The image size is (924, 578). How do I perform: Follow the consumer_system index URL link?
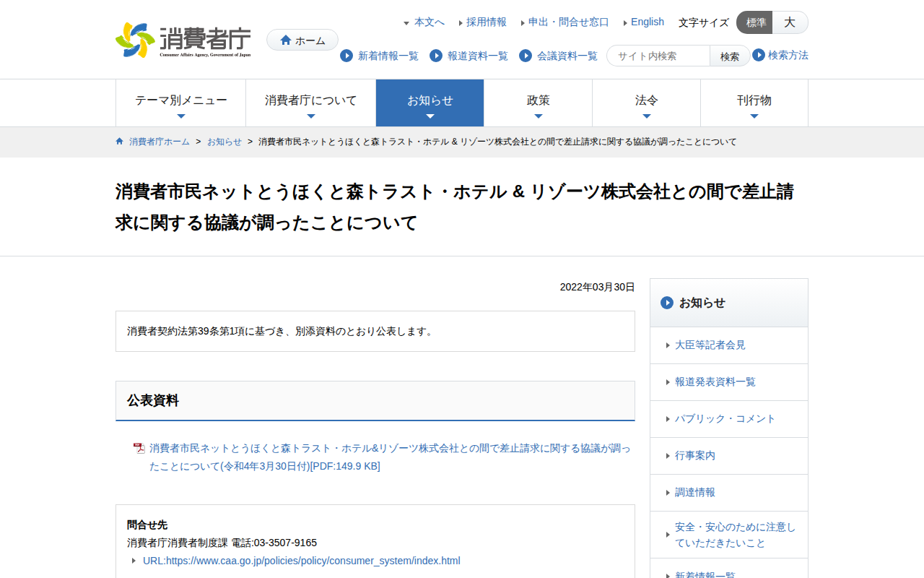pyautogui.click(x=302, y=560)
